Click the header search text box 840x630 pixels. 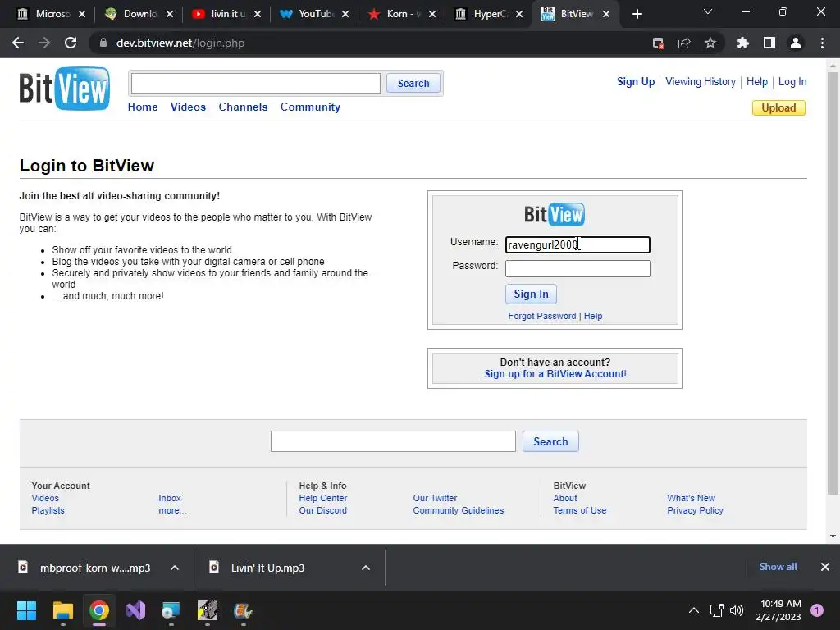(x=256, y=84)
